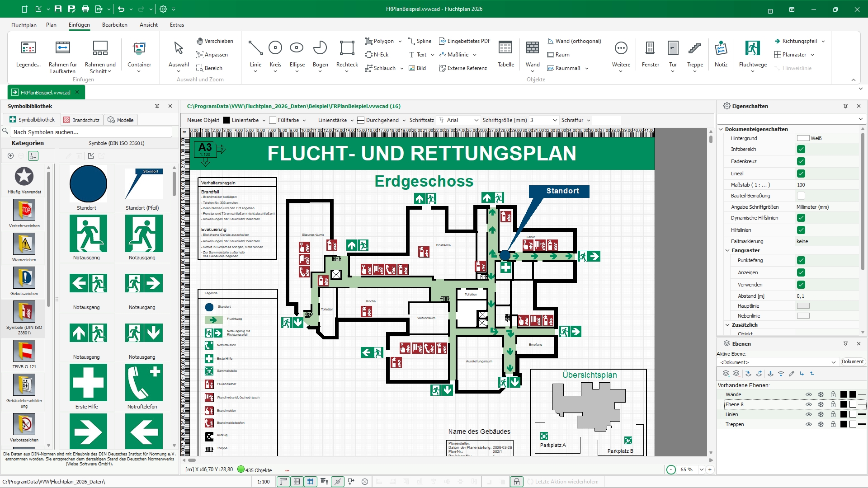Pick the Erste Hilfe symbol from the library
Image resolution: width=868 pixels, height=488 pixels.
88,383
